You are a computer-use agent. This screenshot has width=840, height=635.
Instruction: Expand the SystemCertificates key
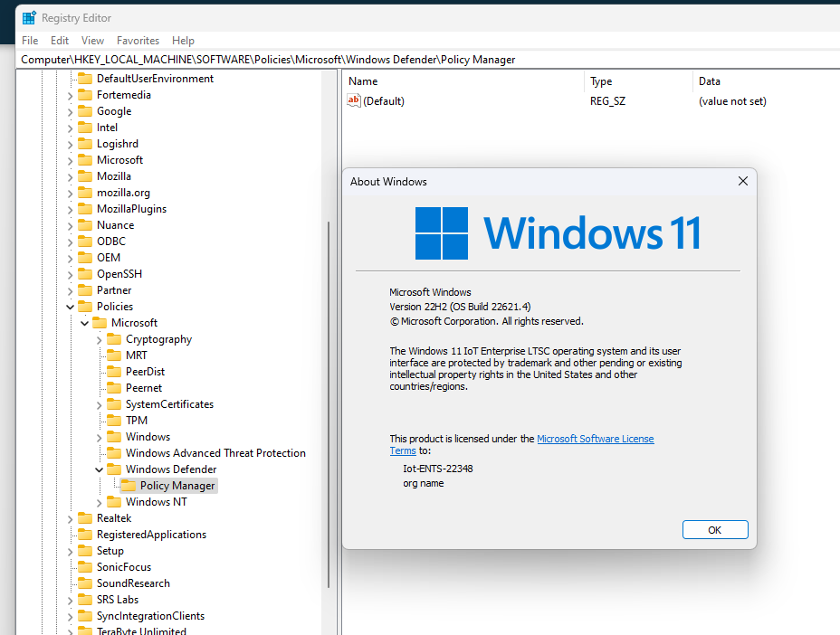point(99,405)
